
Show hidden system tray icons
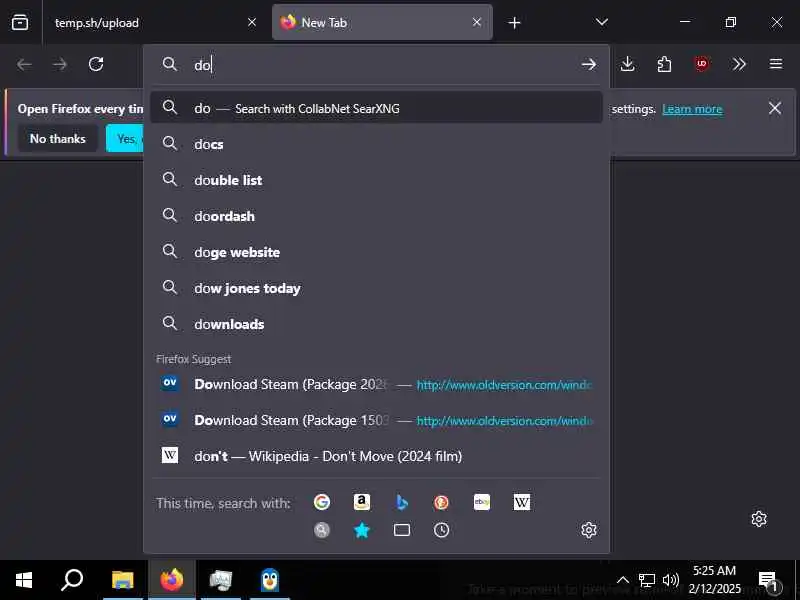[622, 580]
